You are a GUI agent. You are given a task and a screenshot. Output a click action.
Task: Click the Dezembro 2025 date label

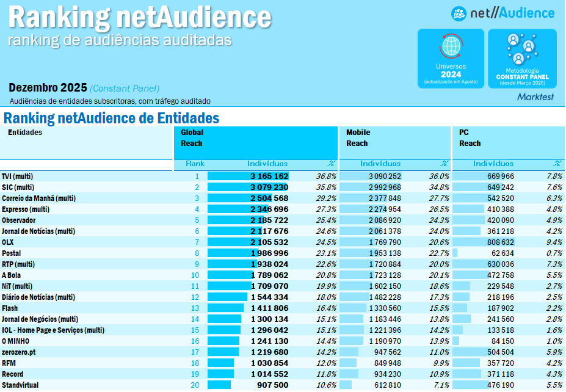[48, 88]
